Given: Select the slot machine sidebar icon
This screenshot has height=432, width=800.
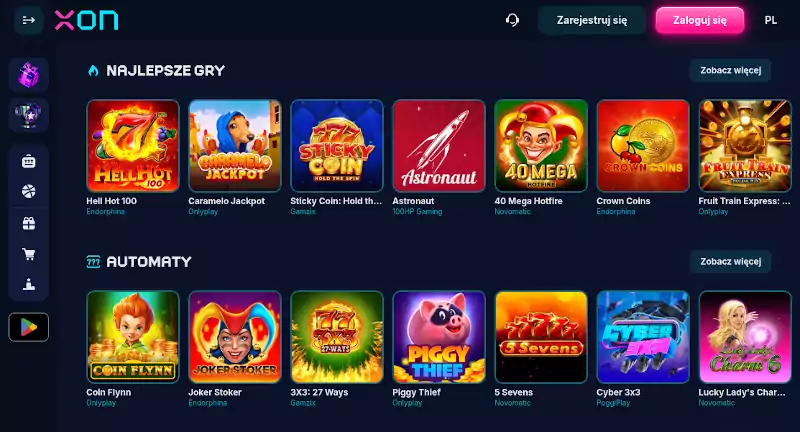Looking at the screenshot, I should pos(29,162).
